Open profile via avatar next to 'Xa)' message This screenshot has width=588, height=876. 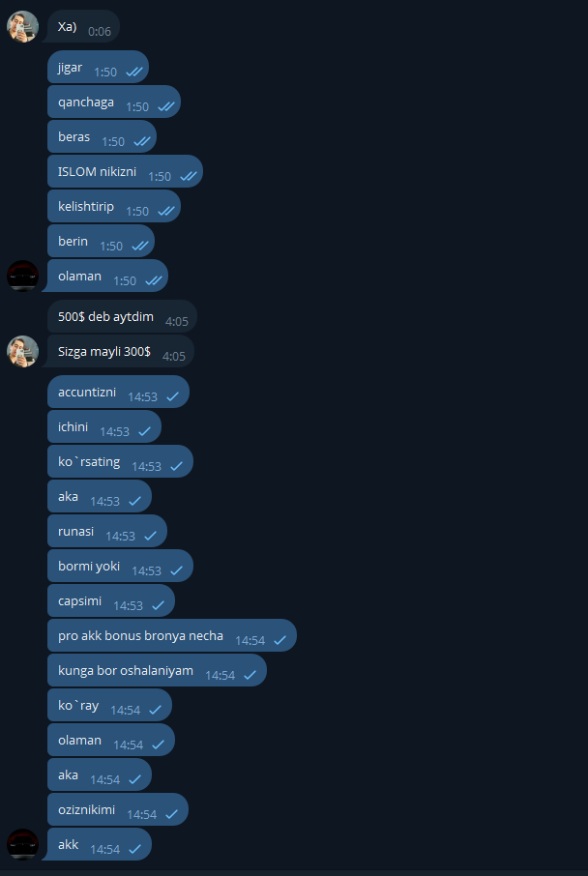click(22, 26)
